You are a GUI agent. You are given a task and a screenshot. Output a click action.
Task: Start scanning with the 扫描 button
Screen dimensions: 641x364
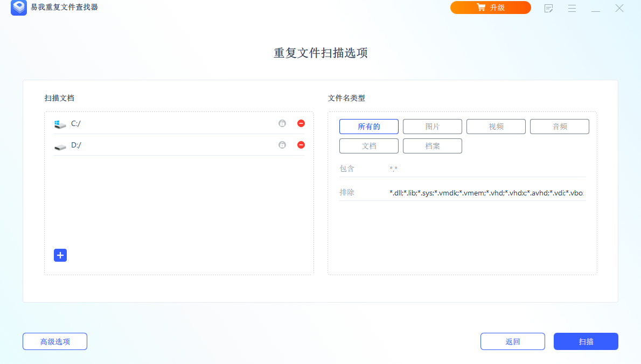tap(586, 341)
